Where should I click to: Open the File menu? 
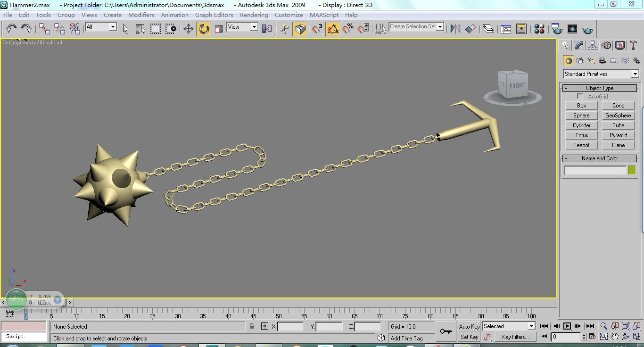click(x=8, y=15)
